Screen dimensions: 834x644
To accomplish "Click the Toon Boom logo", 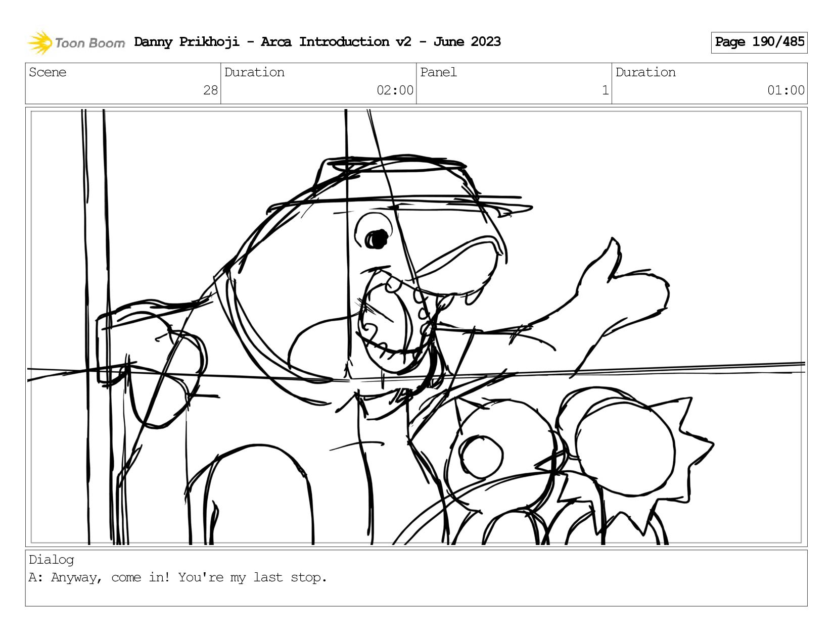I will coord(76,42).
